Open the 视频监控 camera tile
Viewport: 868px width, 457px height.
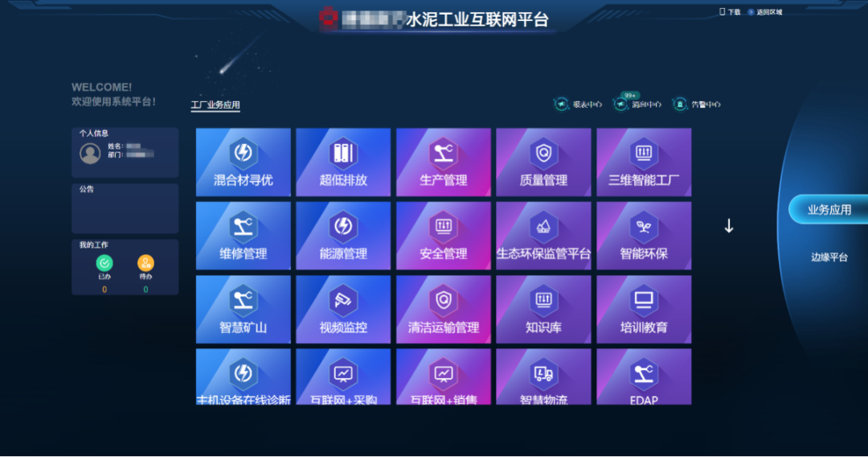pyautogui.click(x=343, y=310)
